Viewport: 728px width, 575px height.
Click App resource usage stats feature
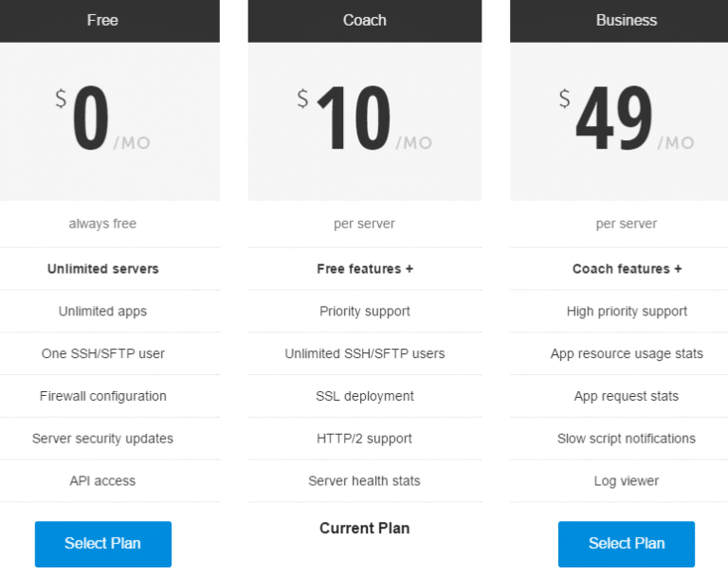pyautogui.click(x=627, y=353)
